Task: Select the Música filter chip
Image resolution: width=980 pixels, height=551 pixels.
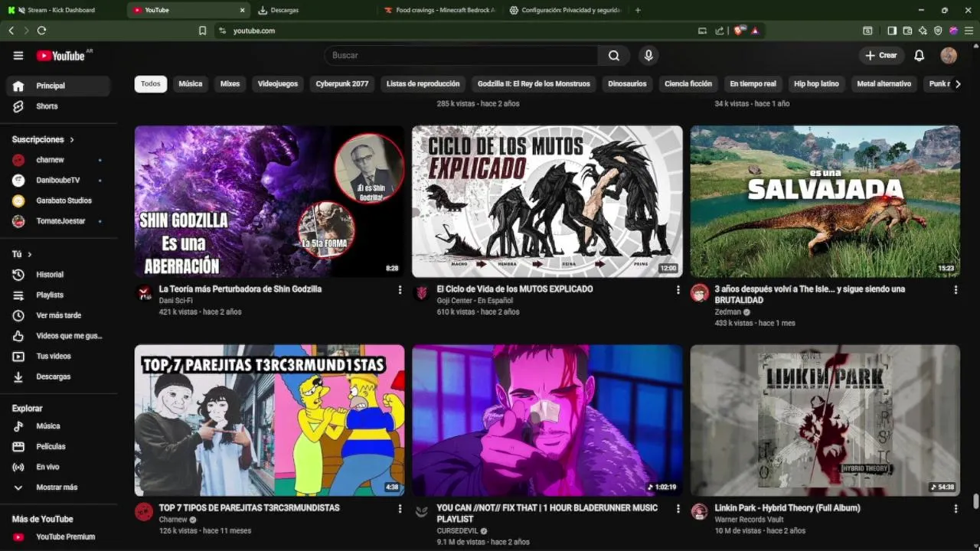Action: coord(191,84)
